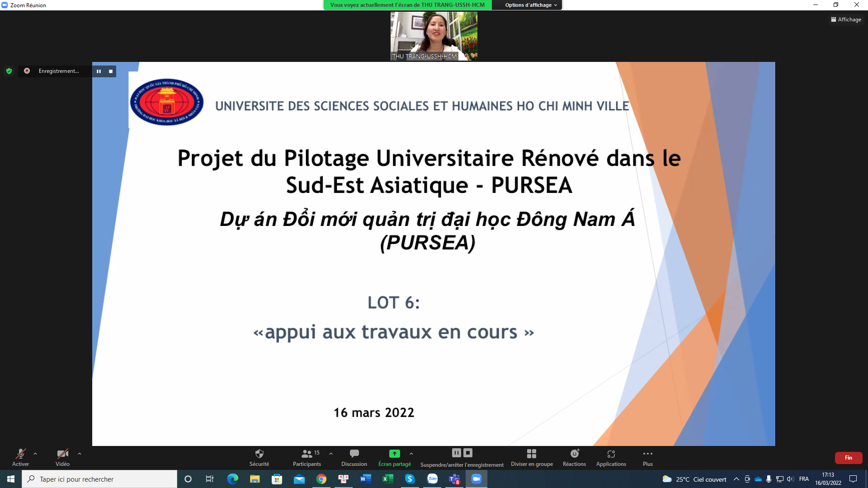Expand video options arrow beside Vidéo
This screenshot has height=488, width=868.
tap(80, 454)
